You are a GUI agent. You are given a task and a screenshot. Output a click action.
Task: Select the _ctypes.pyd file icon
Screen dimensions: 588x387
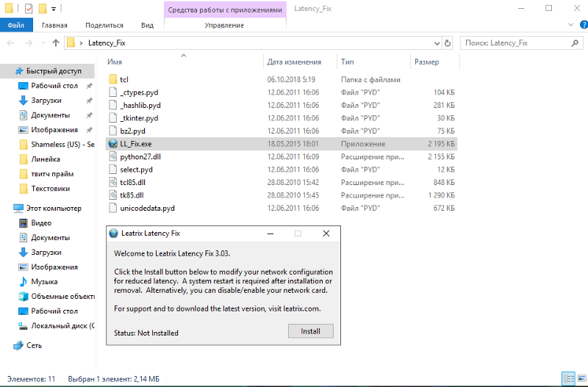point(113,93)
